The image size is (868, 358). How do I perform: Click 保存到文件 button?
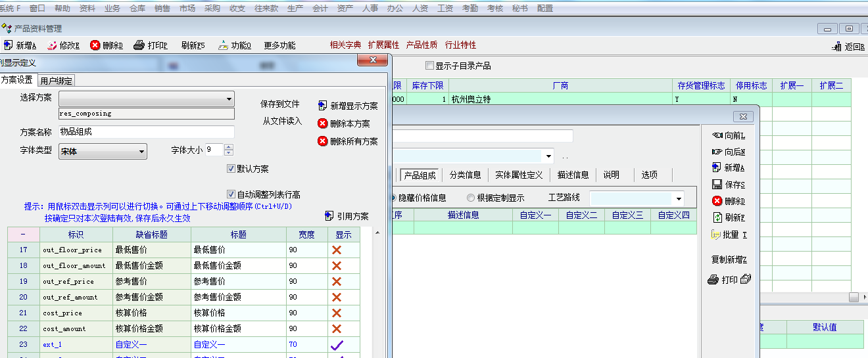click(x=279, y=104)
